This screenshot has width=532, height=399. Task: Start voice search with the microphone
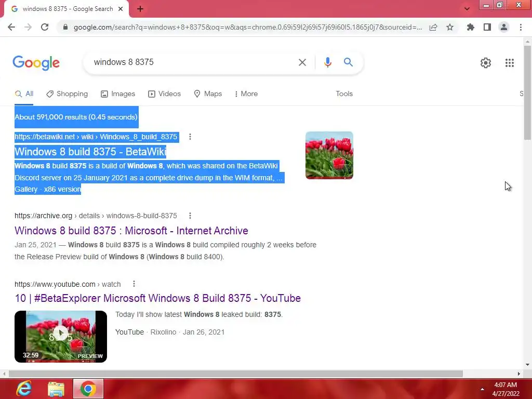click(327, 62)
